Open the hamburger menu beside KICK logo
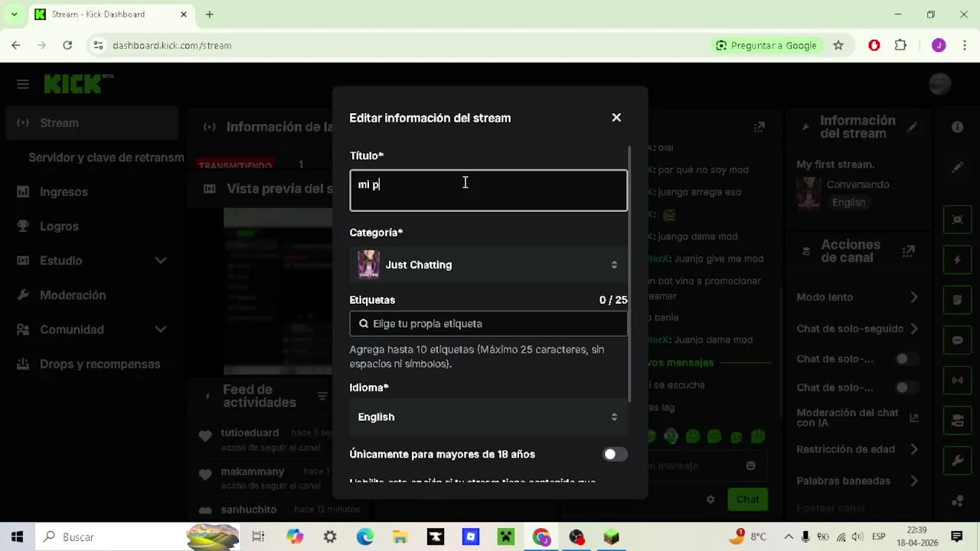 (23, 84)
